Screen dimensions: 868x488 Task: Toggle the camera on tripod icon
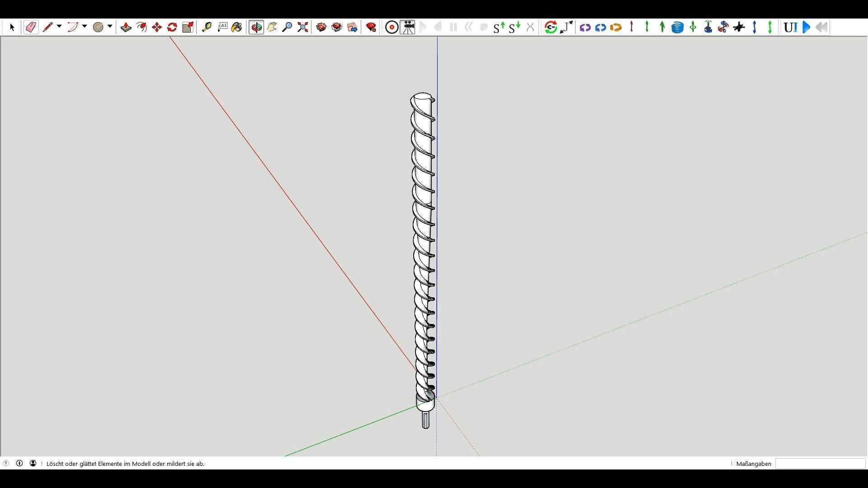tap(408, 28)
